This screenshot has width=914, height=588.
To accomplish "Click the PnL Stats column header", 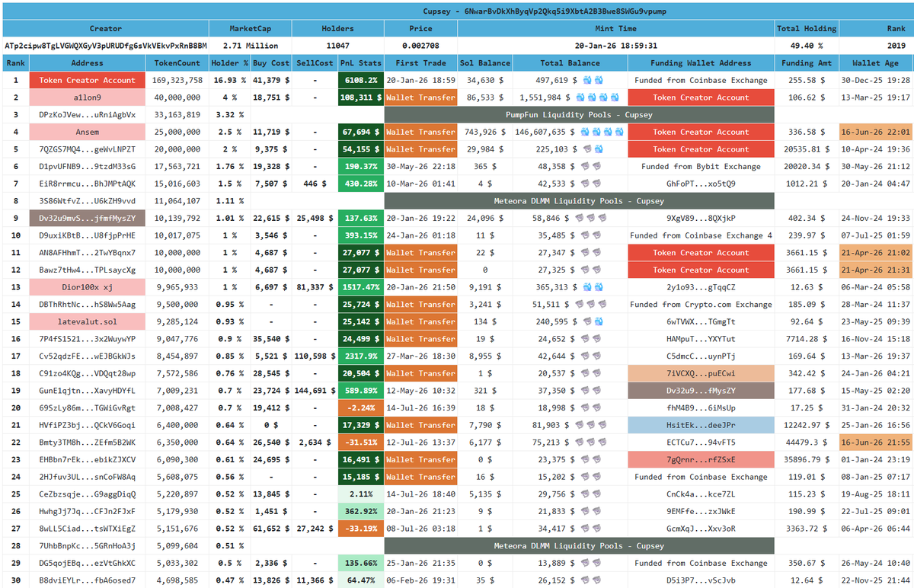I will tap(360, 63).
